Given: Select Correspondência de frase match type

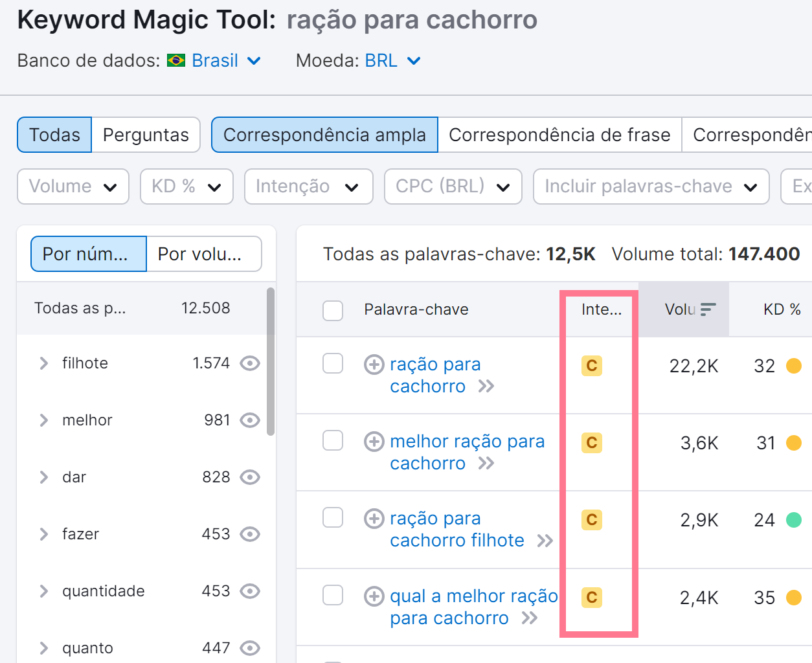Looking at the screenshot, I should (559, 135).
